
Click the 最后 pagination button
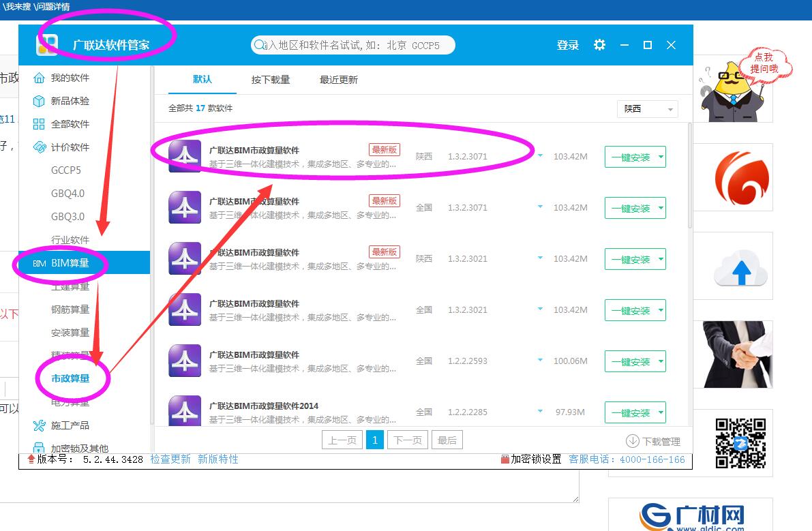pyautogui.click(x=447, y=440)
